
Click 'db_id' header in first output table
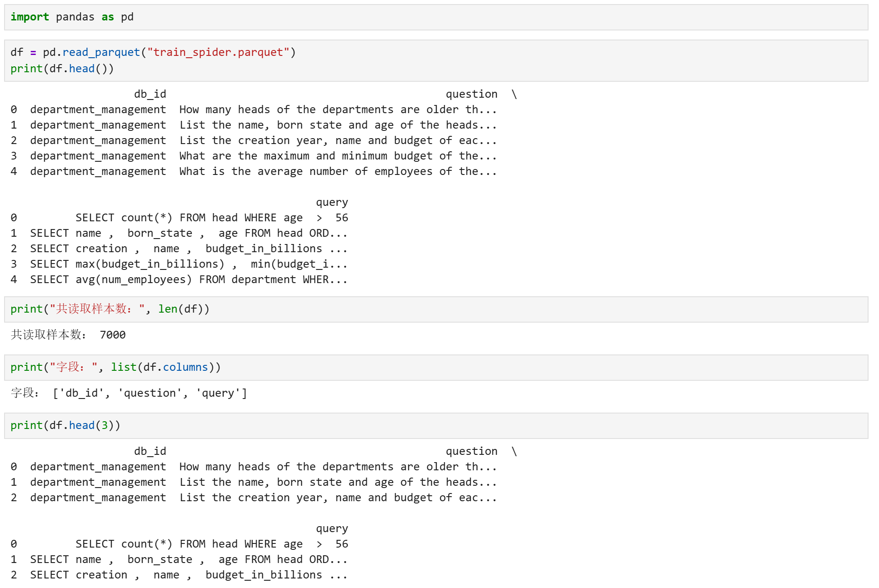point(150,95)
